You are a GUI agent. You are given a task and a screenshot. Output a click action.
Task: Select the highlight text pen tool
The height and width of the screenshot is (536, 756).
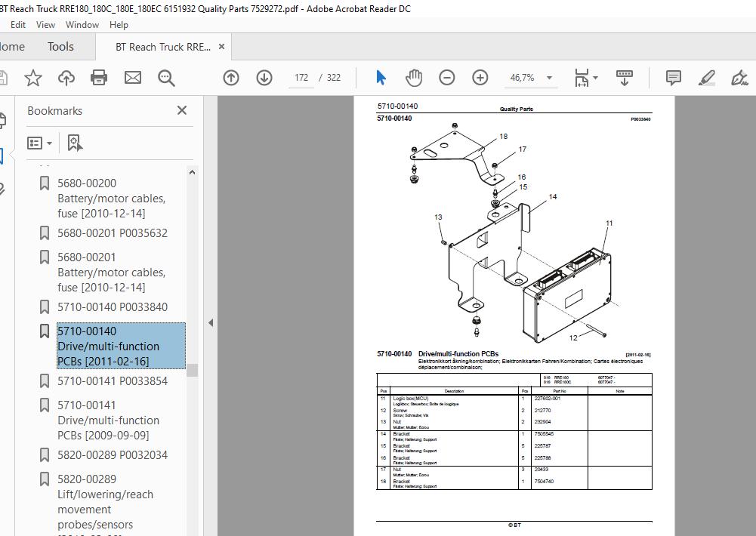pyautogui.click(x=706, y=78)
